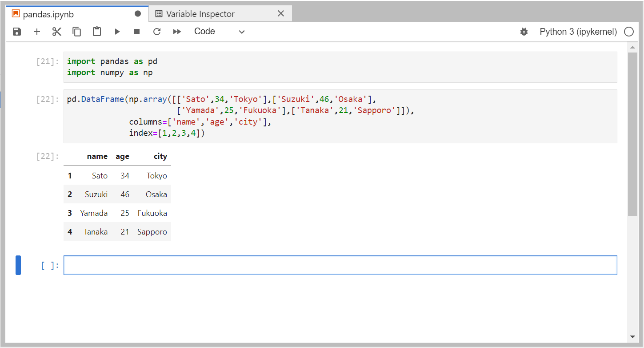
Task: Copy the selected cell
Action: coord(76,31)
